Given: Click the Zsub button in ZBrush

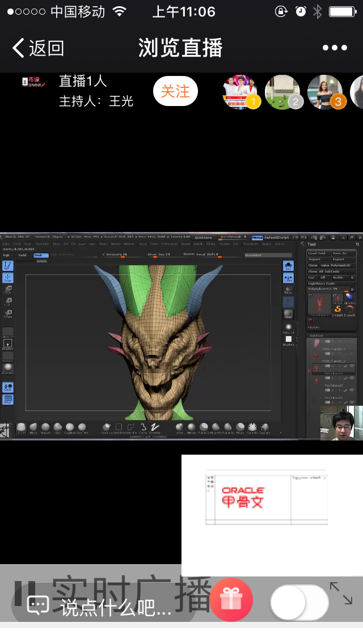Looking at the screenshot, I should tap(41, 256).
